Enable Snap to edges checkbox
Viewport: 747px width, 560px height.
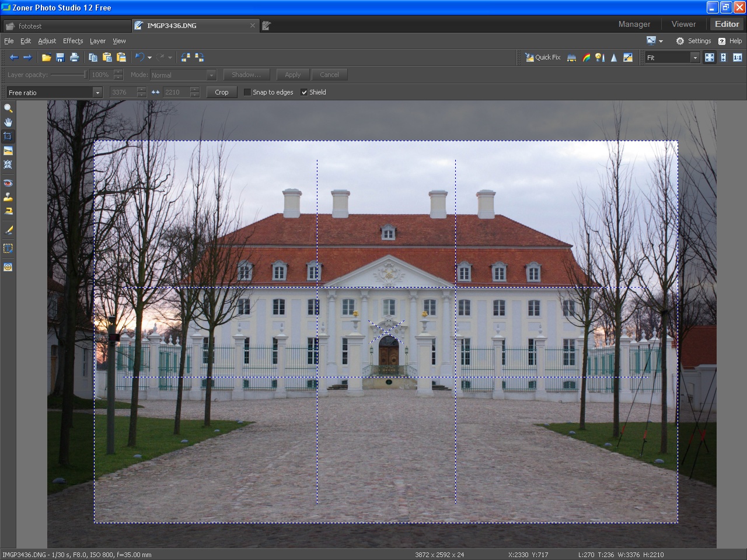coord(247,92)
